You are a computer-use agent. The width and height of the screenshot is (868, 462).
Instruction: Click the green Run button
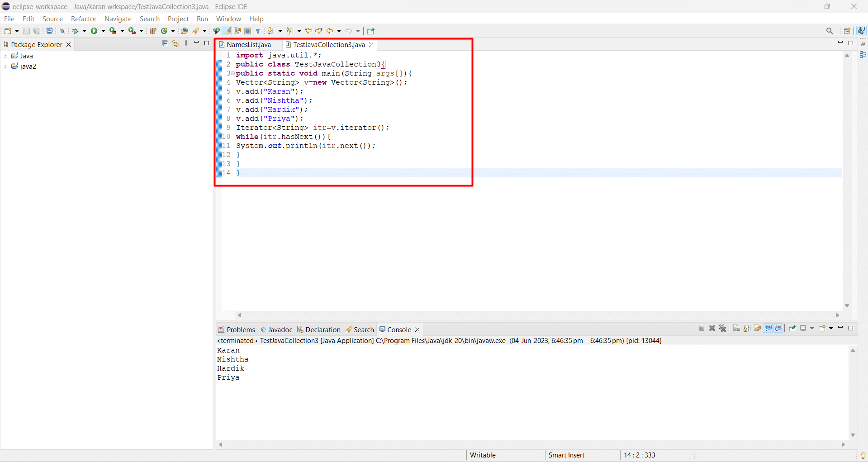(94, 31)
